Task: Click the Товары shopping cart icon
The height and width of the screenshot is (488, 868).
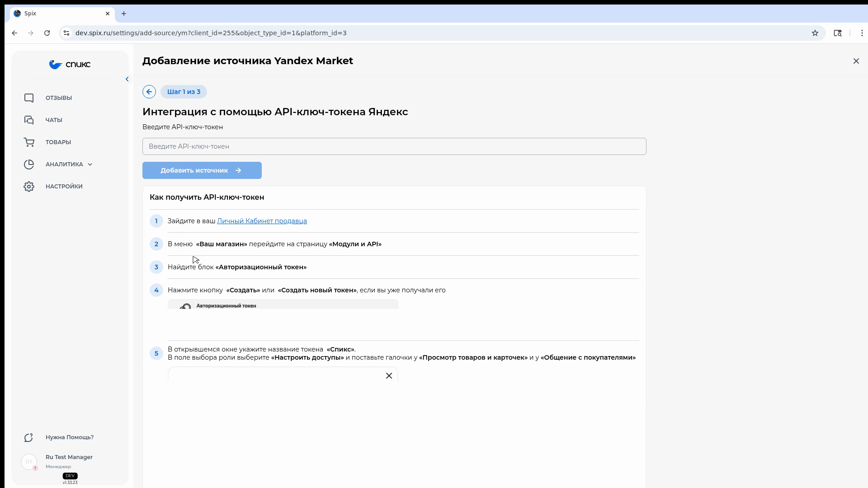Action: [x=29, y=142]
